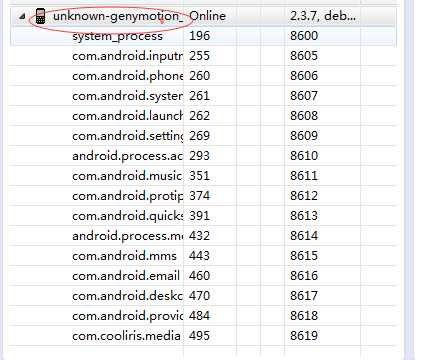Click debug port 8614

[x=304, y=236]
